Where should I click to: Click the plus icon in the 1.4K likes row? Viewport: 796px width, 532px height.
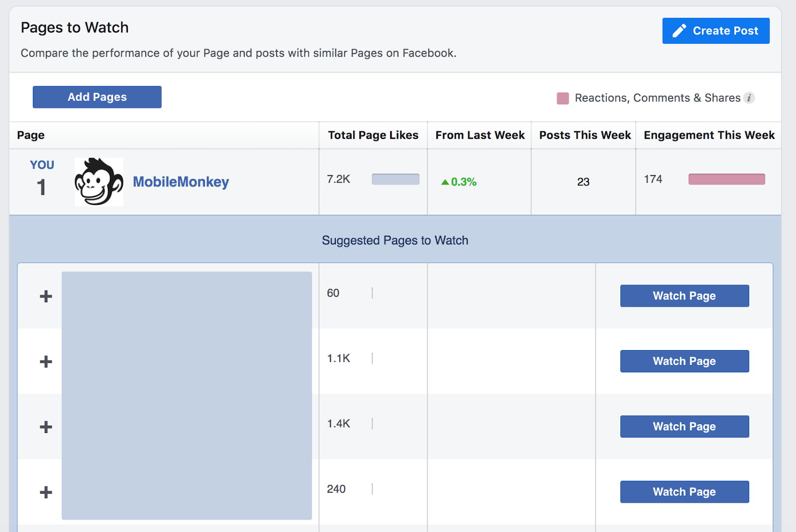46,427
